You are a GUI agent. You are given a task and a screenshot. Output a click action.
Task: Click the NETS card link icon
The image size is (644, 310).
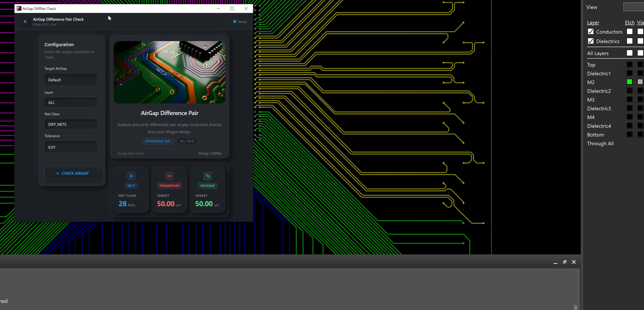131,176
